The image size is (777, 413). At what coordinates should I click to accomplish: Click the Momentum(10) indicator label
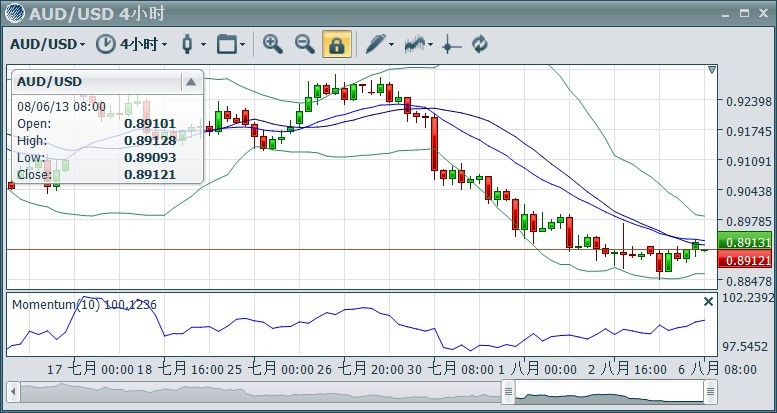[84, 304]
